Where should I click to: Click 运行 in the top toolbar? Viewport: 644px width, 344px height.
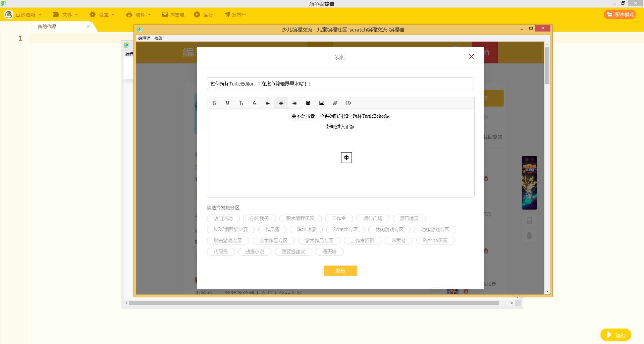pos(204,15)
